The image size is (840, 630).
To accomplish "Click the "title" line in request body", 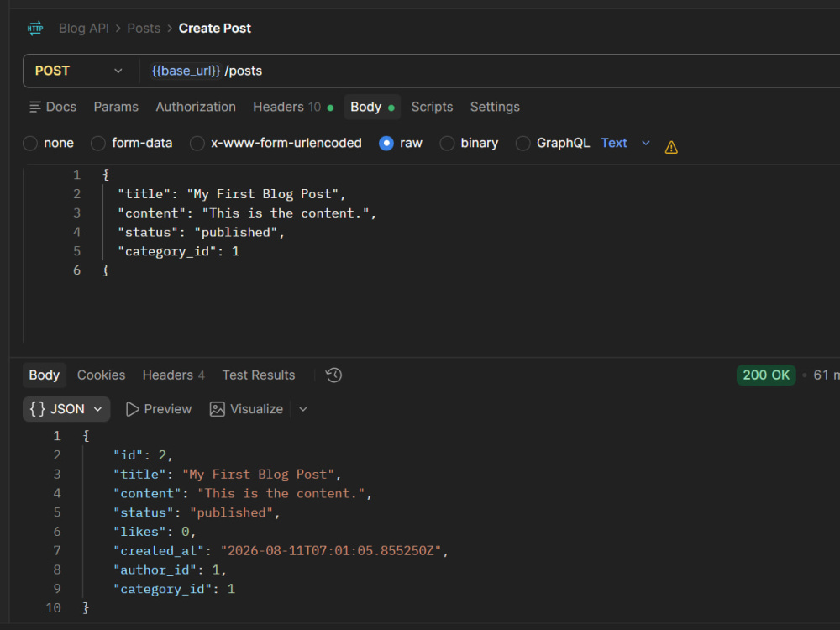I will (232, 194).
